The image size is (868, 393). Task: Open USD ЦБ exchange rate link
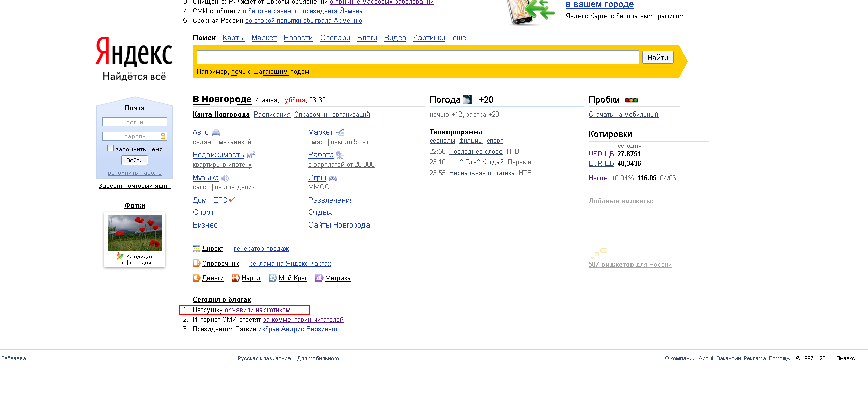coord(601,154)
